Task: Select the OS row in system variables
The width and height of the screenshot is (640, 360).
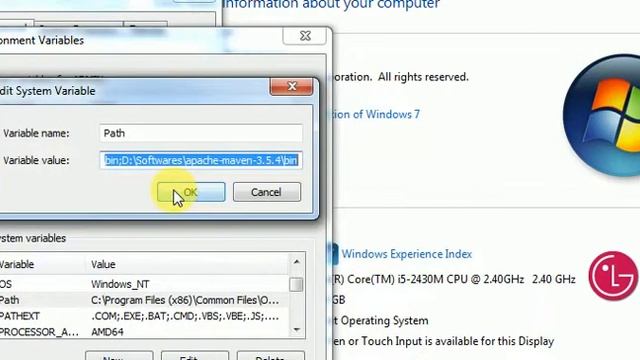Action: point(144,284)
